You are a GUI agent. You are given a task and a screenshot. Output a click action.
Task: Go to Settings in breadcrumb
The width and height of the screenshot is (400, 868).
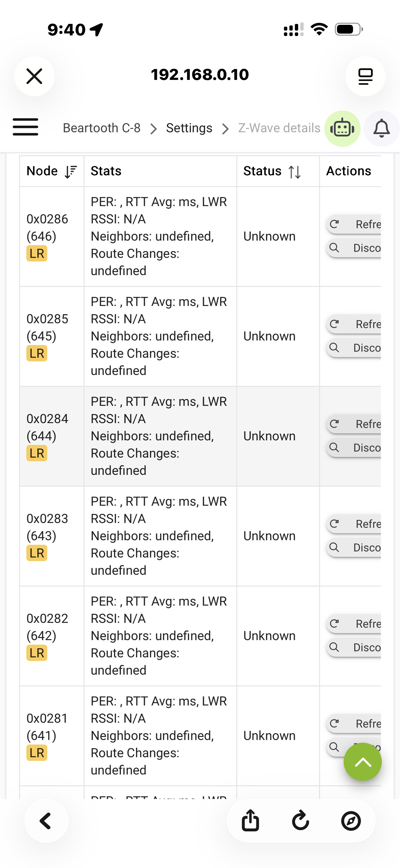coord(189,128)
